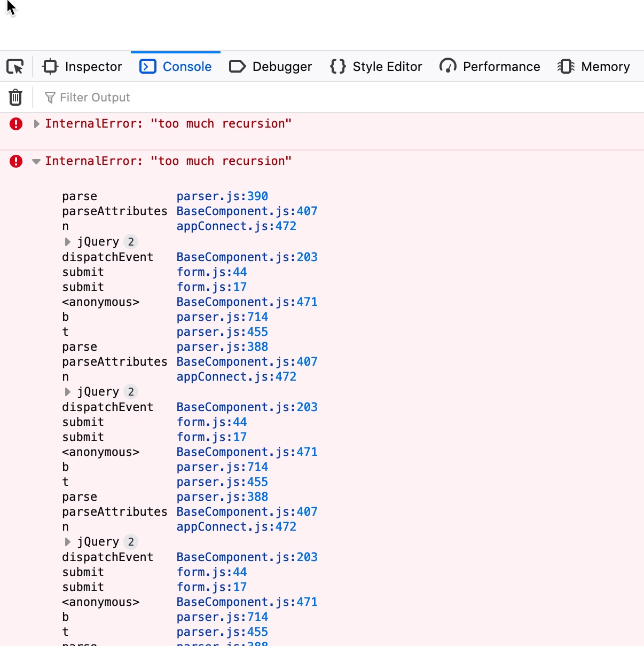Click the Performance gauge icon
Viewport: 644px width, 646px height.
click(x=447, y=66)
